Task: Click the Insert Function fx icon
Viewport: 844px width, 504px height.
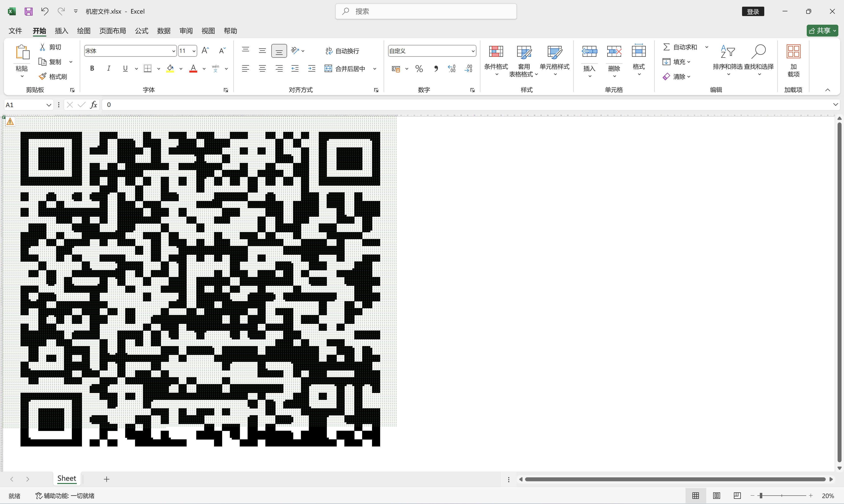Action: 93,105
